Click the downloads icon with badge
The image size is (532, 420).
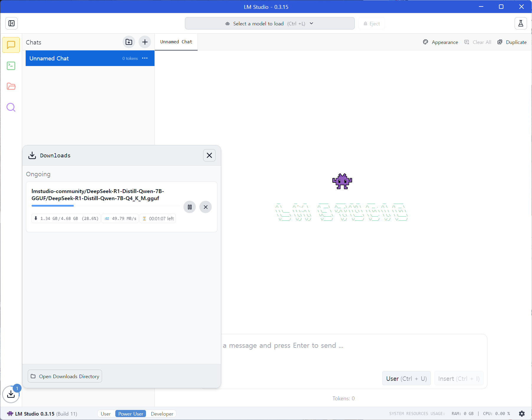tap(11, 394)
